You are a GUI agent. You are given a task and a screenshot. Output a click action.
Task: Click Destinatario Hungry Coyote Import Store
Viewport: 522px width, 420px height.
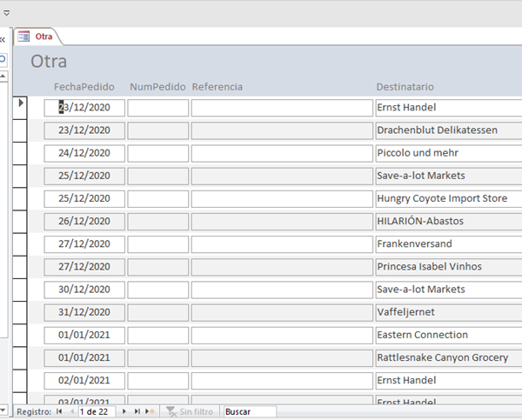[449, 198]
